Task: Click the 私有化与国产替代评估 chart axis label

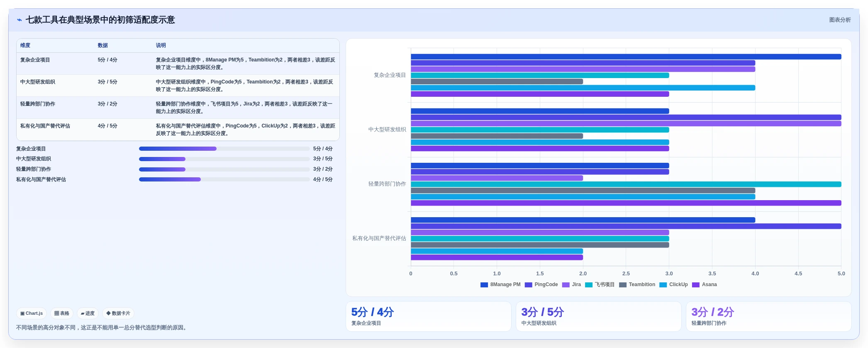Action: (x=379, y=239)
